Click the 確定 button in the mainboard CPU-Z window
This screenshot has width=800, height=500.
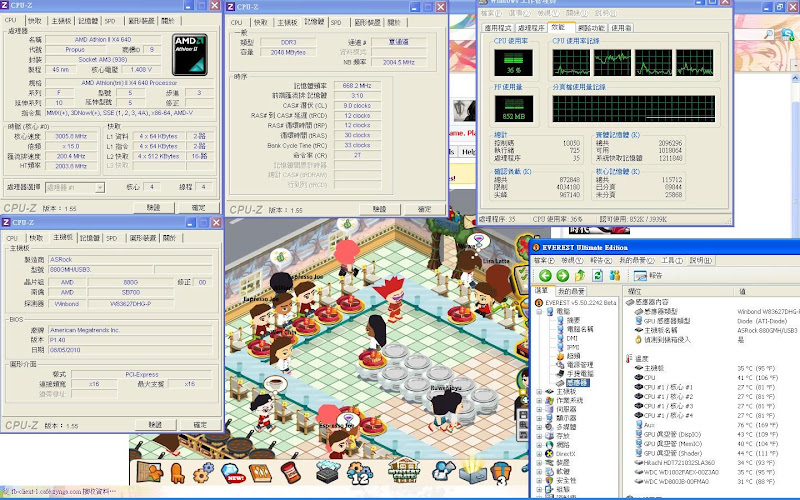point(200,424)
